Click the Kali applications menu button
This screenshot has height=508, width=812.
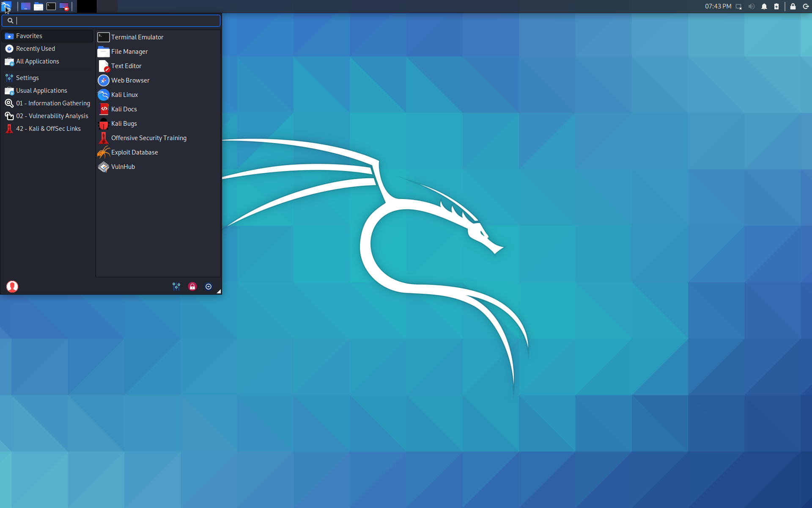pos(6,6)
